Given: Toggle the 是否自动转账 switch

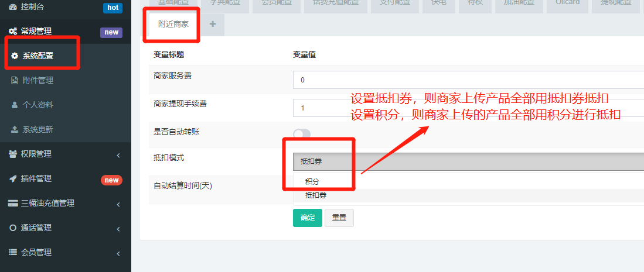Looking at the screenshot, I should coord(302,134).
